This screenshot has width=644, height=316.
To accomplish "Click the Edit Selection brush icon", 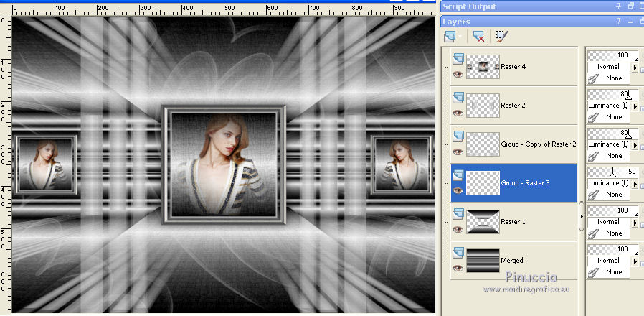I will [501, 37].
